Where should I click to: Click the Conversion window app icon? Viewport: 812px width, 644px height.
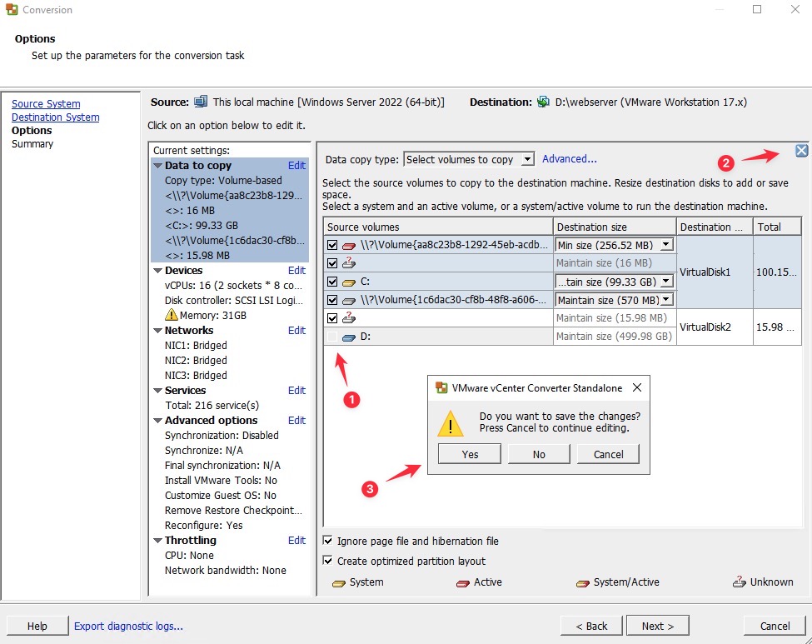point(12,9)
